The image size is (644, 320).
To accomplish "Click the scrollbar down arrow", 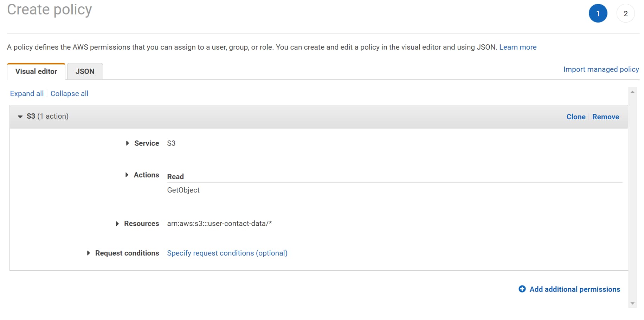I will click(x=632, y=303).
